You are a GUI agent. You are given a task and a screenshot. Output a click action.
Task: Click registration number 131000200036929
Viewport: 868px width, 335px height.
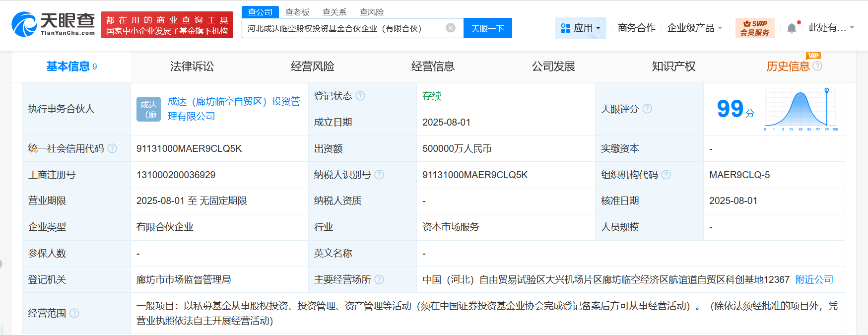coord(176,175)
